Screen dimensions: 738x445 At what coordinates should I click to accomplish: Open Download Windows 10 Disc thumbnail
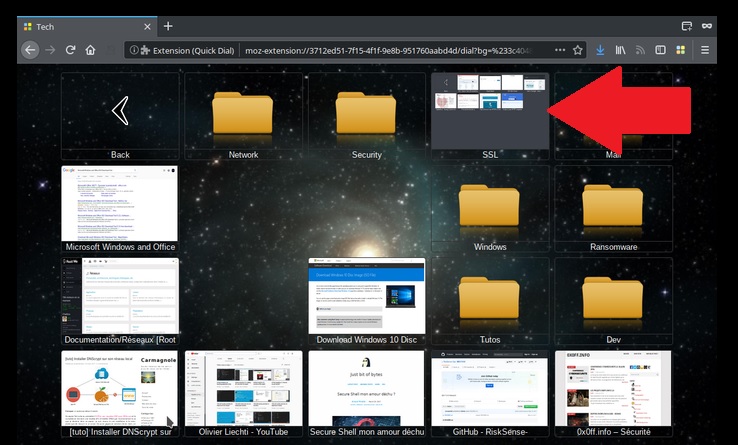[x=366, y=296]
